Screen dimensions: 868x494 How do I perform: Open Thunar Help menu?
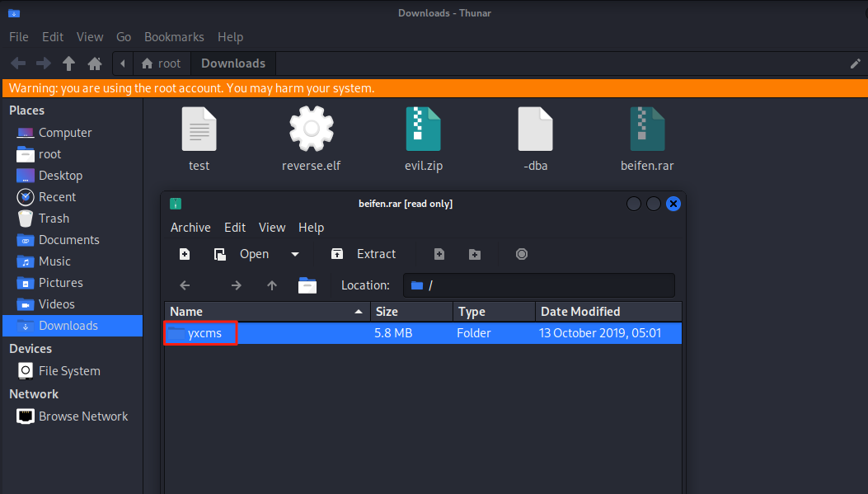[230, 37]
